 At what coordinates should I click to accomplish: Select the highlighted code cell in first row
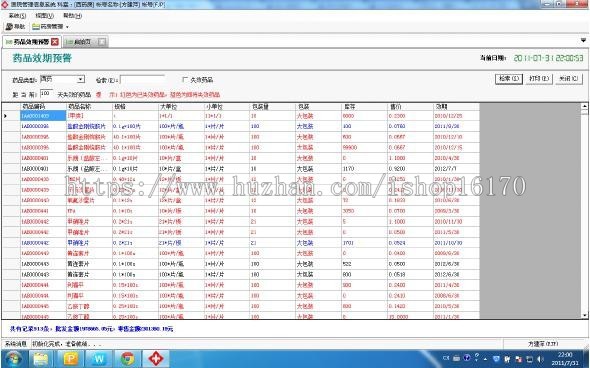point(43,116)
